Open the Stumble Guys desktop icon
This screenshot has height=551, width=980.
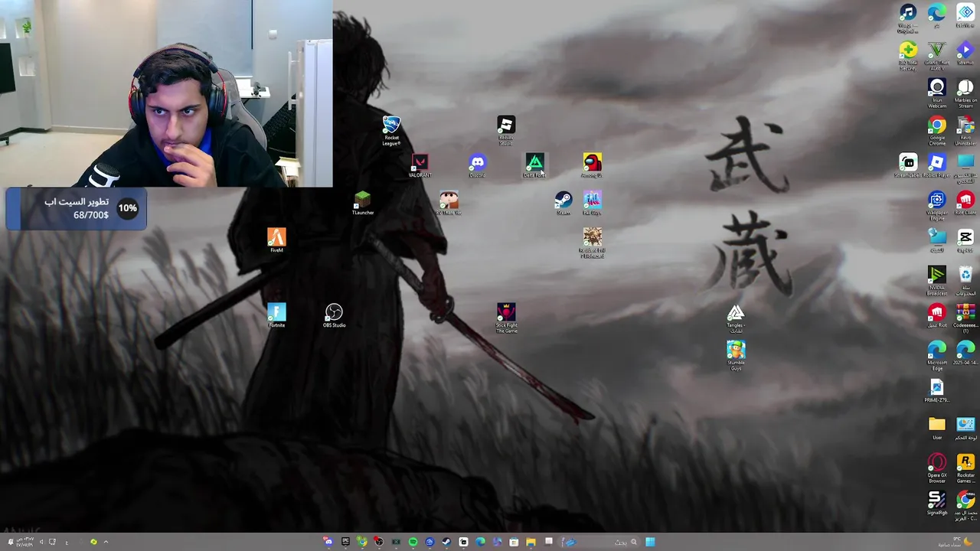[x=736, y=356]
